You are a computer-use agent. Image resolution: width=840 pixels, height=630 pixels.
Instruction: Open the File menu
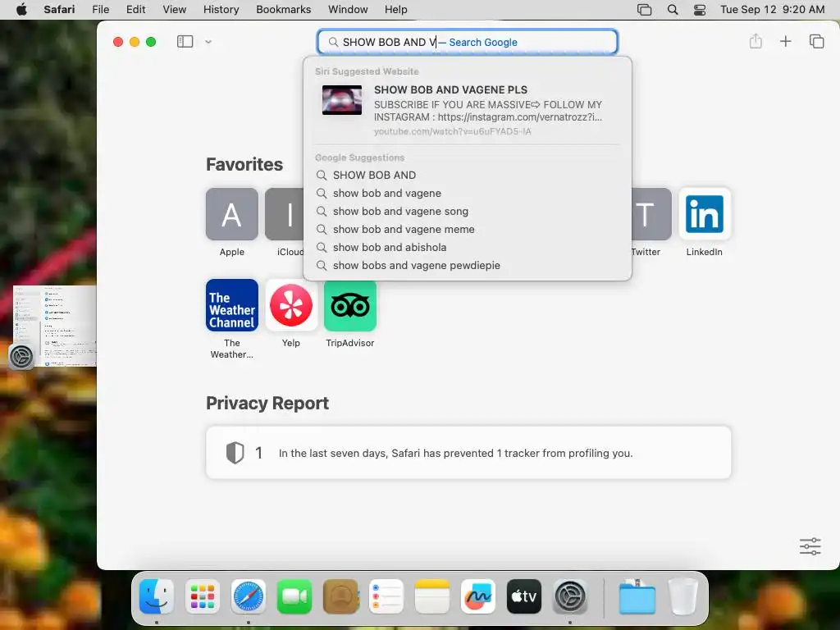pos(101,10)
